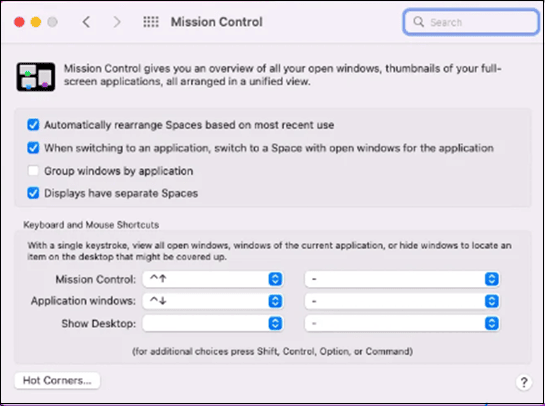The width and height of the screenshot is (545, 406).
Task: Show all preferences grid icon
Action: (x=151, y=22)
